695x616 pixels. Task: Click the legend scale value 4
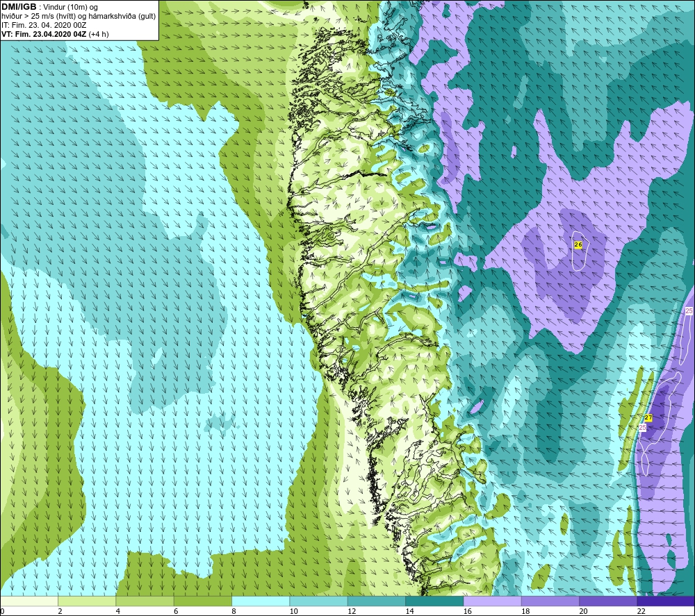pos(118,611)
